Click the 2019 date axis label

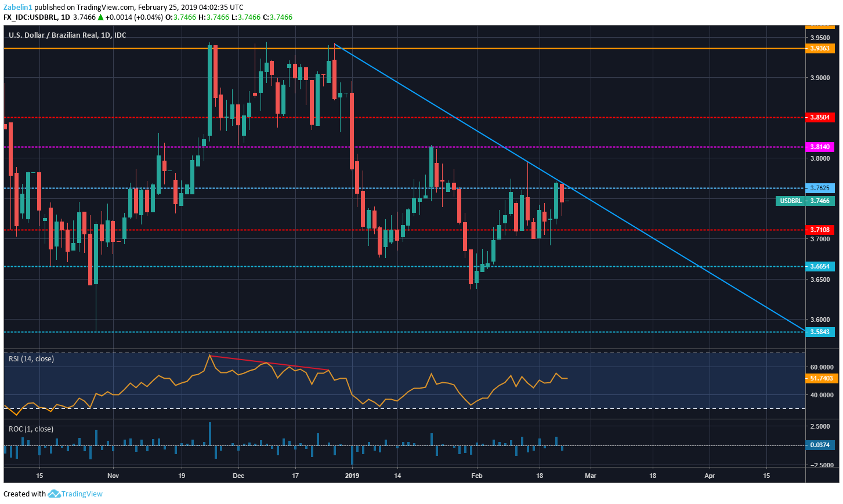(x=352, y=476)
